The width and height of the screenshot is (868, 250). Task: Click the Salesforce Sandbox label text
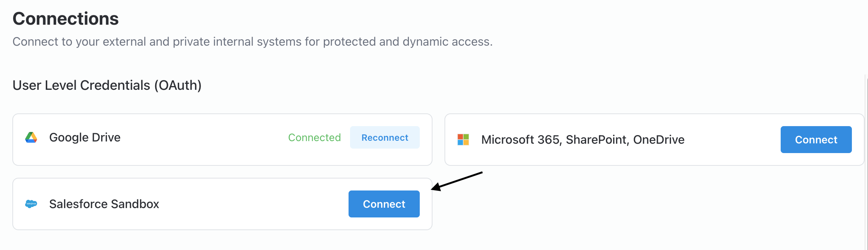click(x=104, y=204)
